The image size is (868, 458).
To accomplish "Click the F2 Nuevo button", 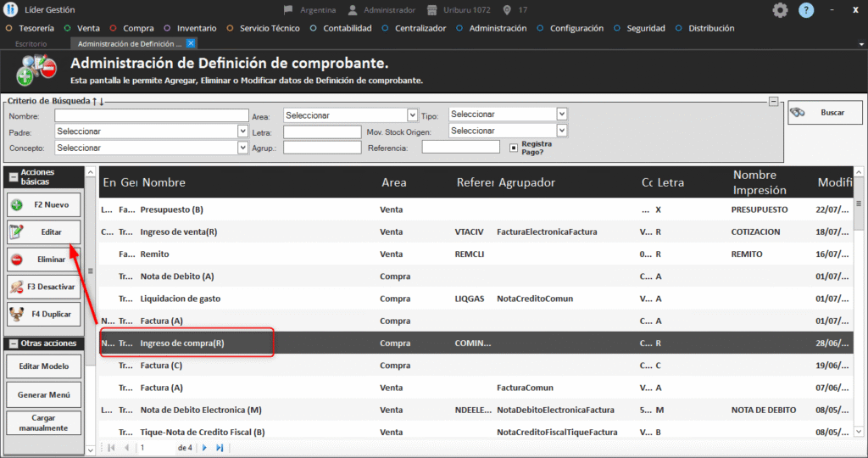I will click(x=44, y=204).
